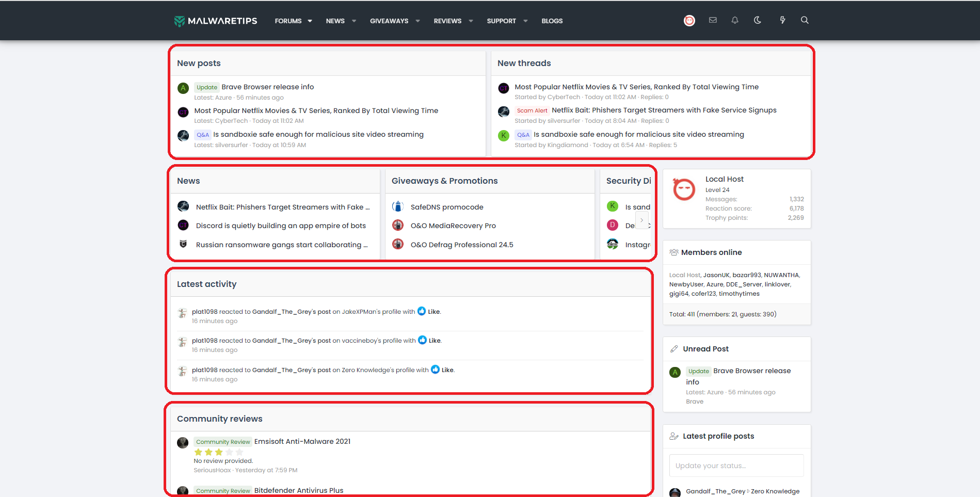Open the search magnifier icon
Screen dimensions: 980x497
[x=805, y=20]
